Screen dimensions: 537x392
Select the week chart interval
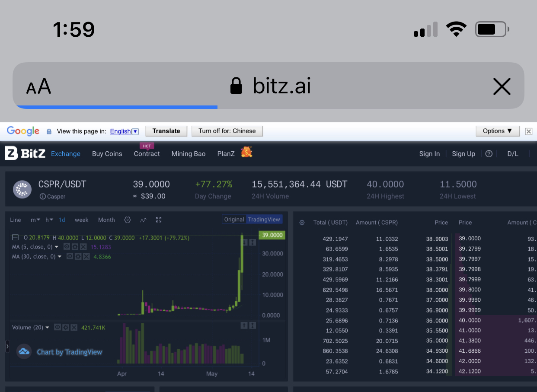pos(81,220)
